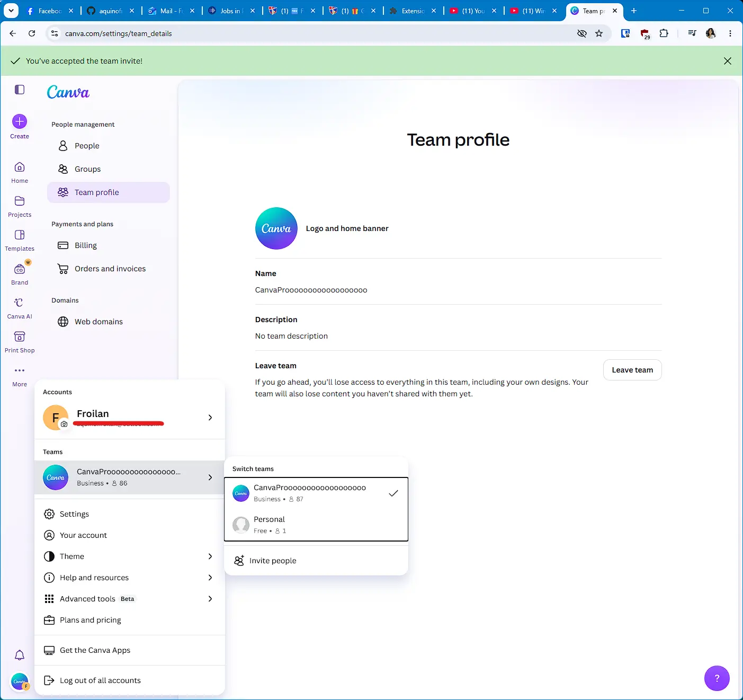The image size is (743, 700).
Task: Expand the Theme submenu
Action: pos(210,556)
